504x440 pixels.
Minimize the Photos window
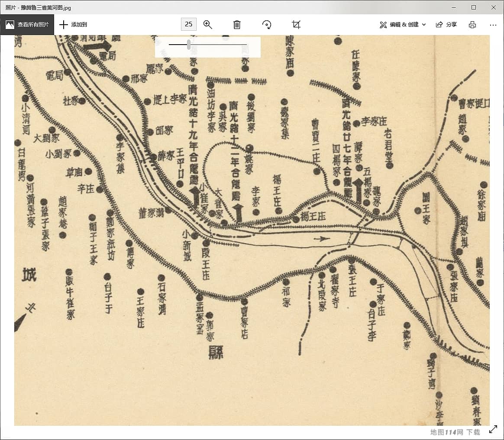[x=454, y=7]
